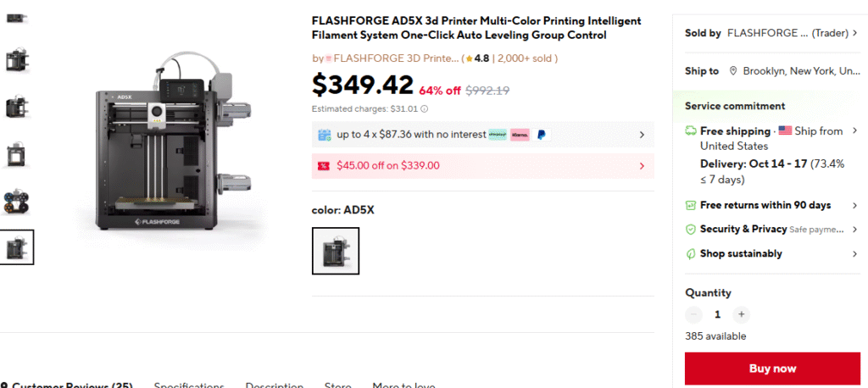Open the installment payment options chevron
The image size is (868, 388).
(x=642, y=135)
